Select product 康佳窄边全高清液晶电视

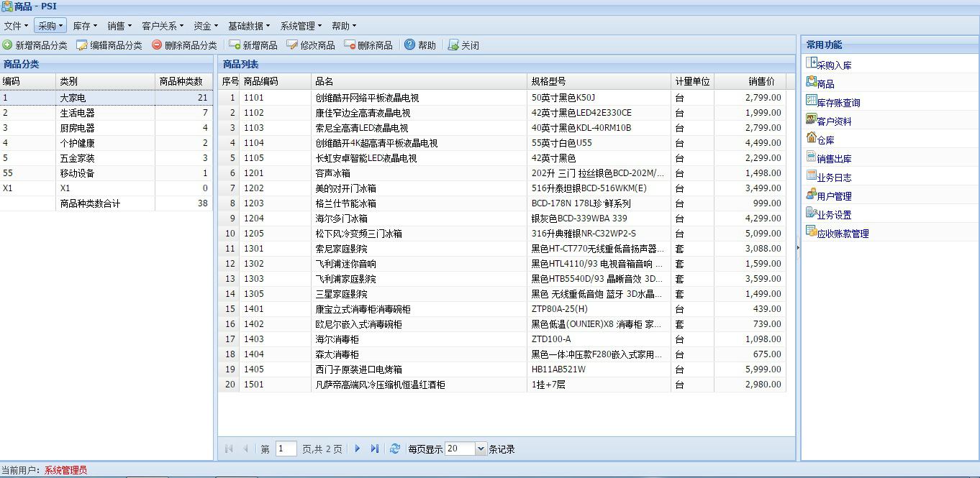(x=502, y=113)
